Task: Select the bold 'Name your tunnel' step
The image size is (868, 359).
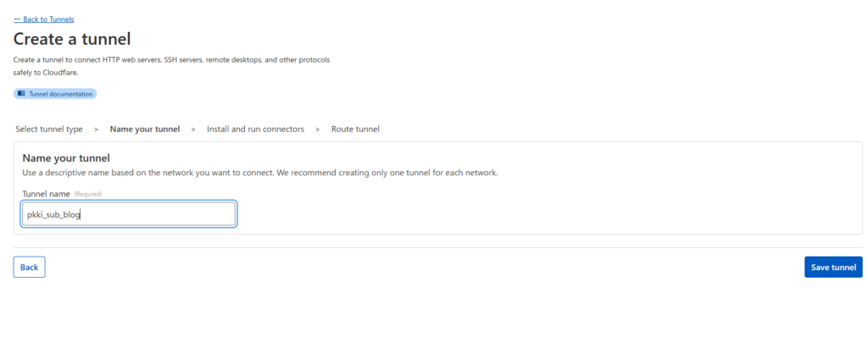Action: (x=145, y=130)
